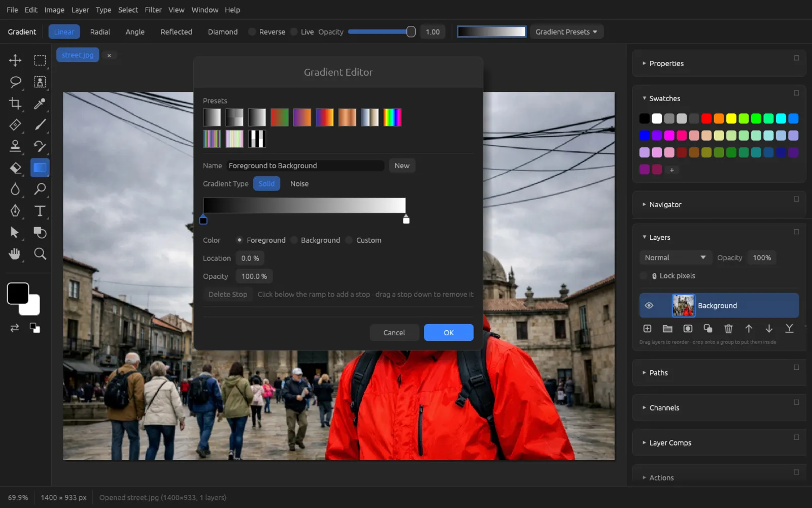Select the Zoom magnifier tool

pyautogui.click(x=40, y=253)
